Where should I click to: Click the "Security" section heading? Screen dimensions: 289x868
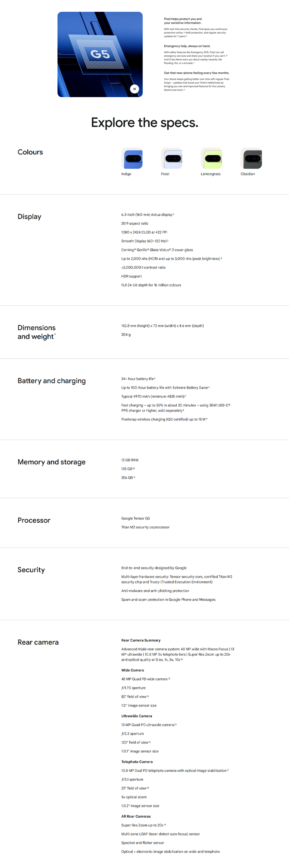(31, 570)
